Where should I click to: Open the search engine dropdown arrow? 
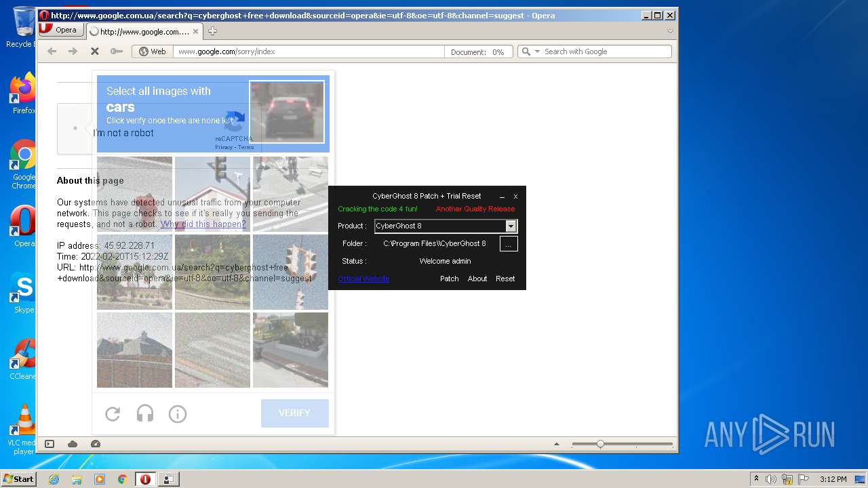pos(537,52)
